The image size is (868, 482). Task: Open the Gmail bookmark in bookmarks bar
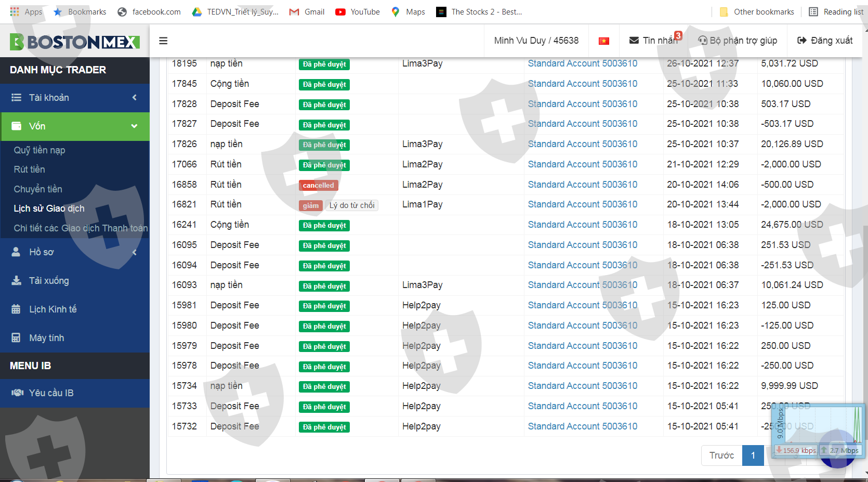307,11
